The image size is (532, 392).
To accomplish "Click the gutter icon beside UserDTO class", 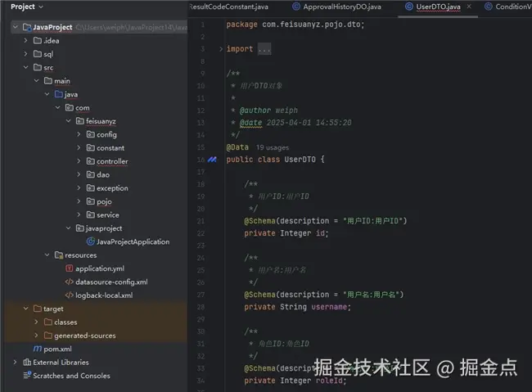I will 212,160.
